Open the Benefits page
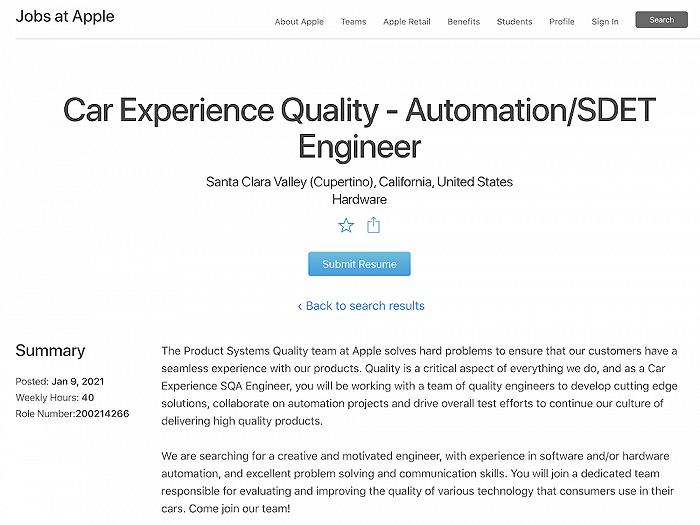The image size is (700, 525). pos(463,22)
